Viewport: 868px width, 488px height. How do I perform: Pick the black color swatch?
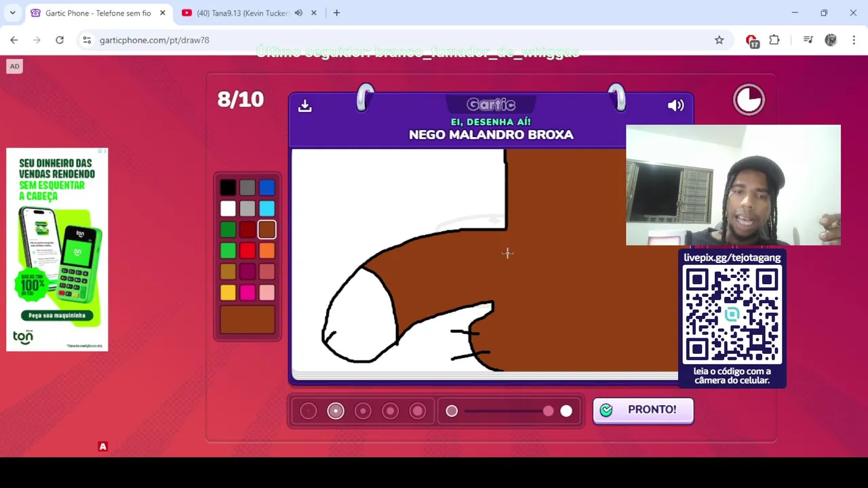[228, 188]
